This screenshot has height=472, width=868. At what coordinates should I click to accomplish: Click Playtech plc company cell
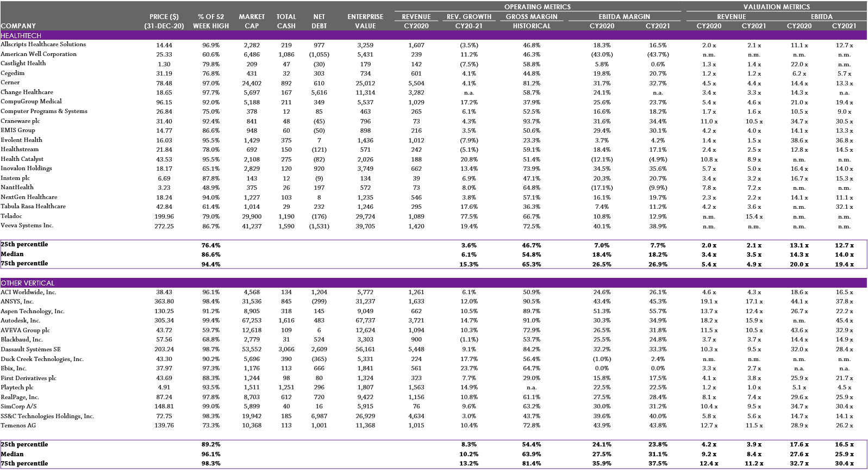pyautogui.click(x=17, y=387)
